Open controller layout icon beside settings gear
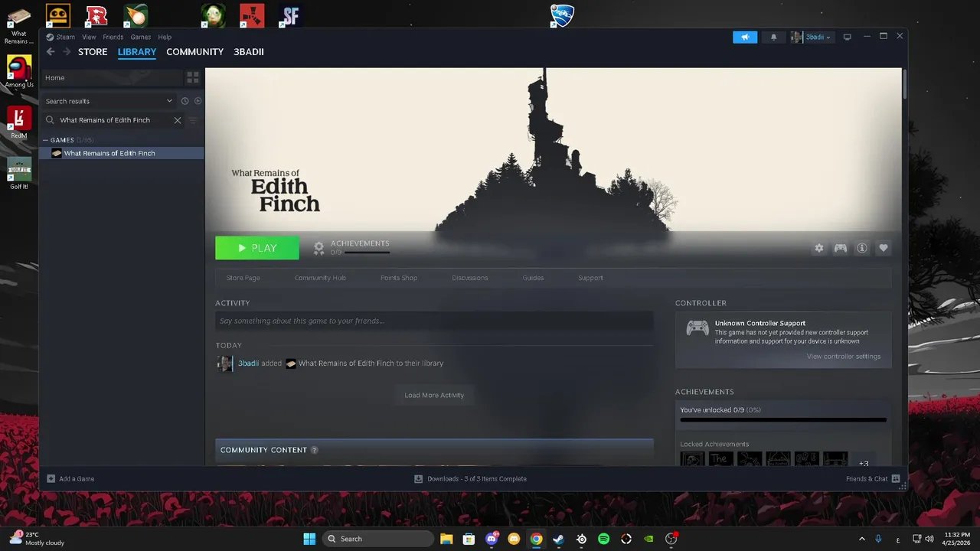The height and width of the screenshot is (551, 980). (x=841, y=248)
